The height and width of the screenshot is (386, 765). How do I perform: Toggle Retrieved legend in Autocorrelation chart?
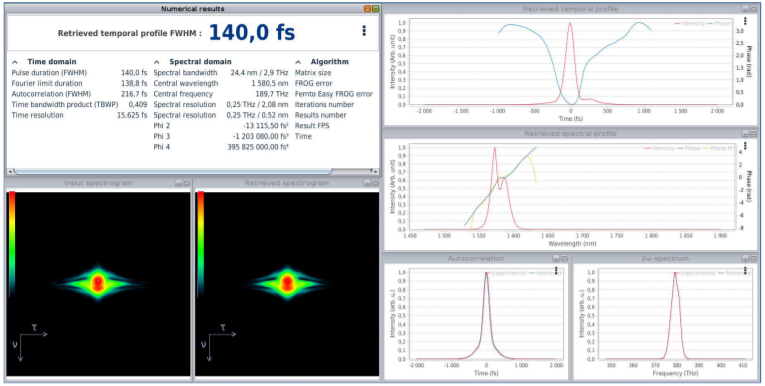[545, 273]
